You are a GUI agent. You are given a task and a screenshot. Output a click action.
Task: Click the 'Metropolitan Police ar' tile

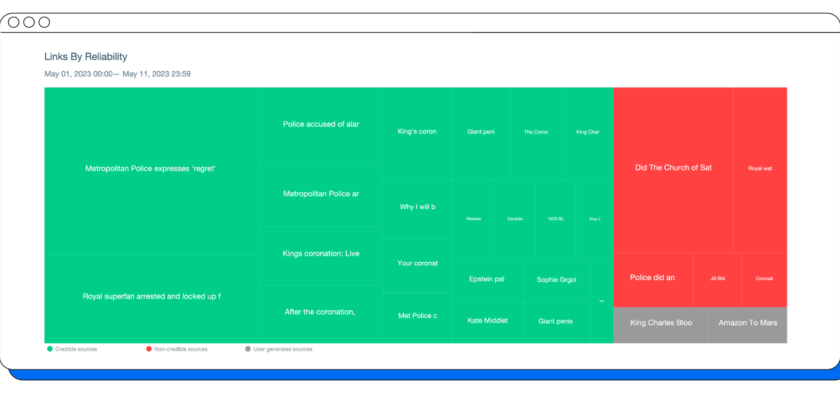[320, 194]
